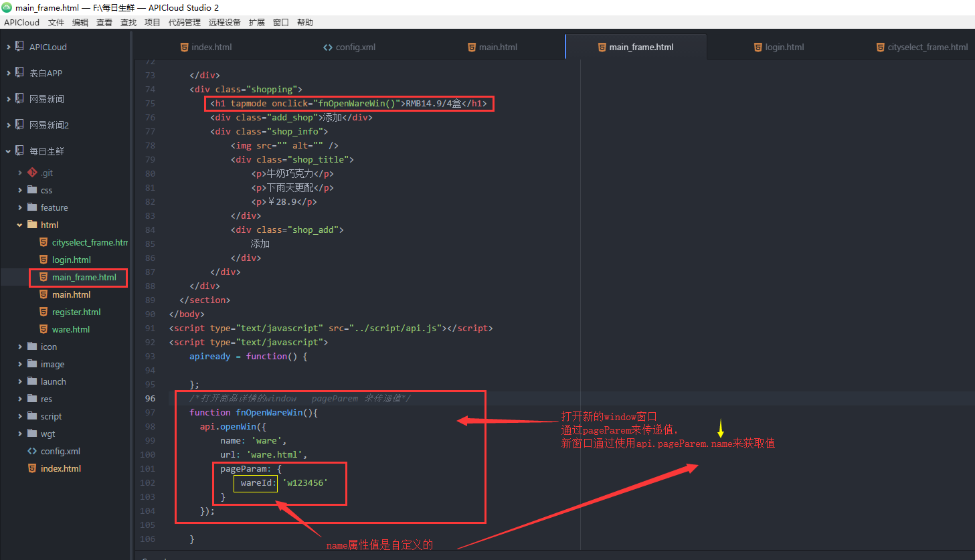Collapse the html folder in the sidebar
975x560 pixels.
[x=20, y=225]
